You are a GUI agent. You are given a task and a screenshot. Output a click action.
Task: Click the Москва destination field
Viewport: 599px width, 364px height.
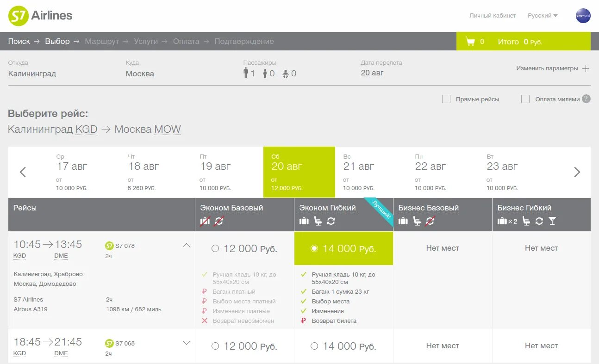pos(140,74)
